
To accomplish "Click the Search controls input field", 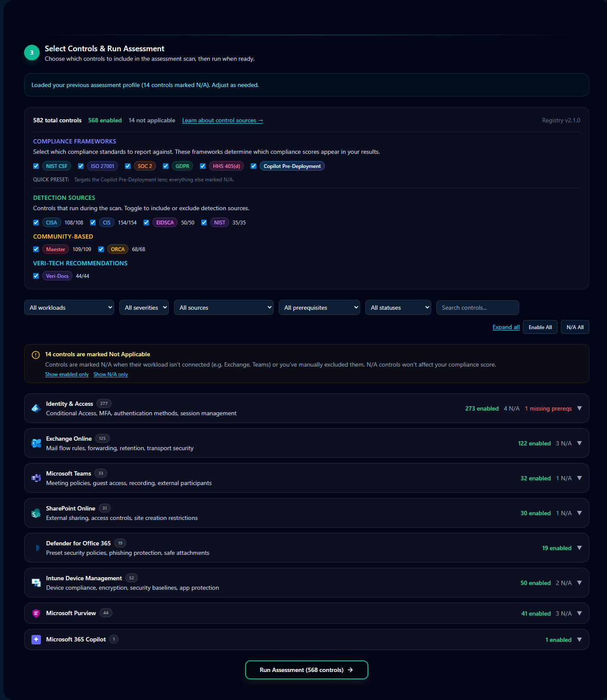I will (477, 308).
